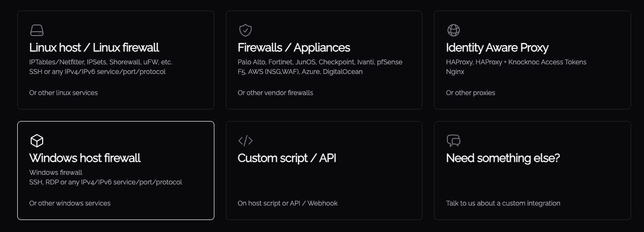This screenshot has width=644, height=232.
Task: Click "Talk to us about a custom integration"
Action: 503,203
